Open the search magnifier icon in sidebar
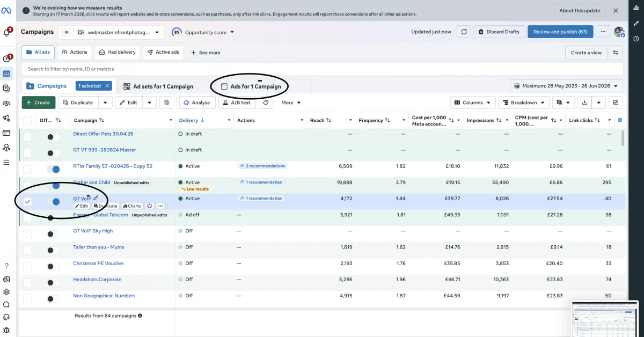Screen dimensions: 644x337 (6, 305)
